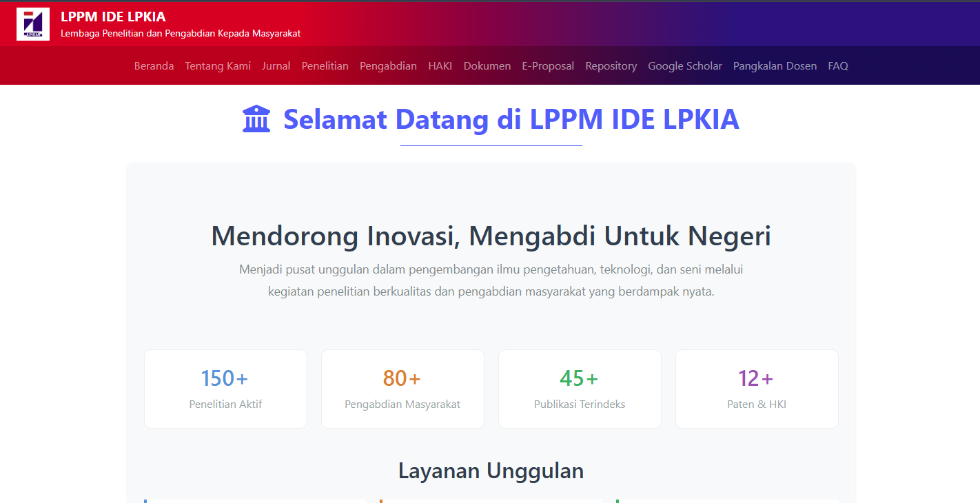Open Pangkalan Dosen page
This screenshot has width=980, height=503.
[x=775, y=66]
